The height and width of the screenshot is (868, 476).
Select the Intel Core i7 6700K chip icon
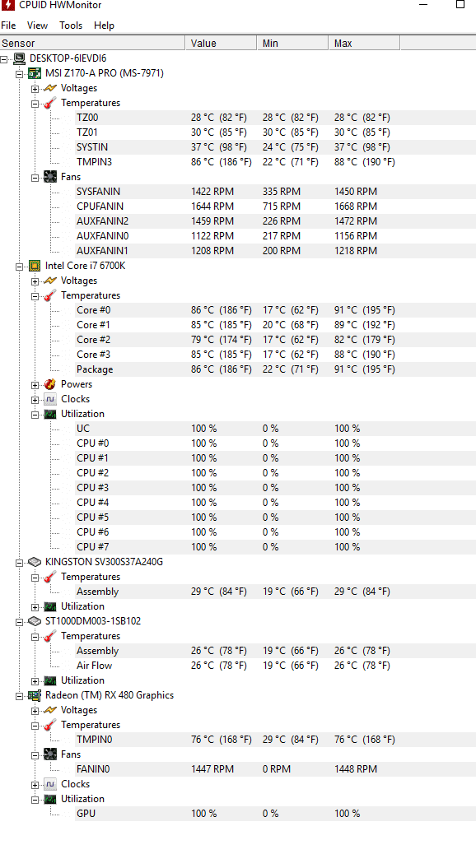pyautogui.click(x=35, y=266)
